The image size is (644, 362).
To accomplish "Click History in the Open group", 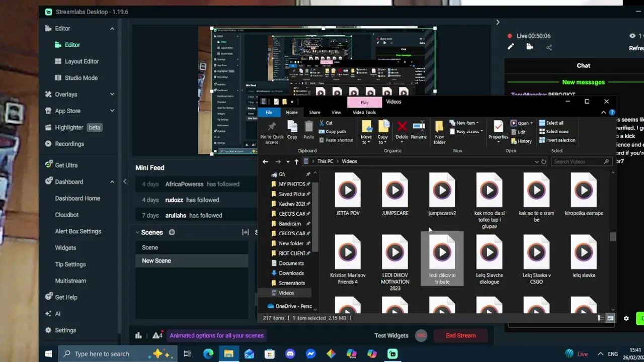I will tap(521, 141).
